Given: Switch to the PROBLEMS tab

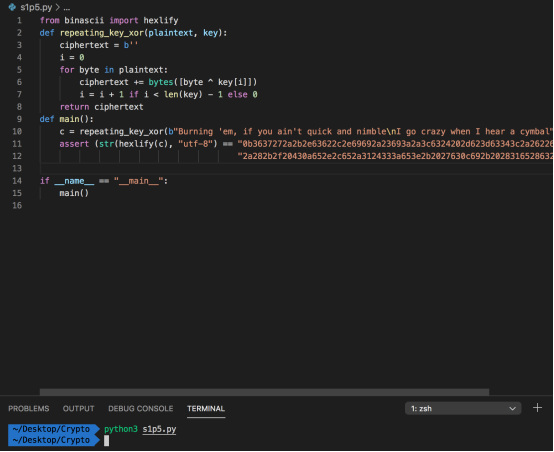Looking at the screenshot, I should click(x=29, y=409).
